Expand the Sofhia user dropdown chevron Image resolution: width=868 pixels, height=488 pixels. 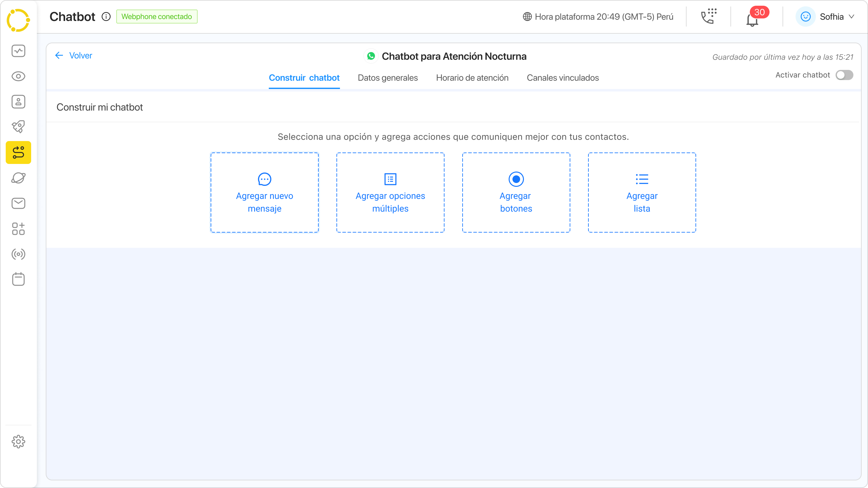pyautogui.click(x=851, y=17)
